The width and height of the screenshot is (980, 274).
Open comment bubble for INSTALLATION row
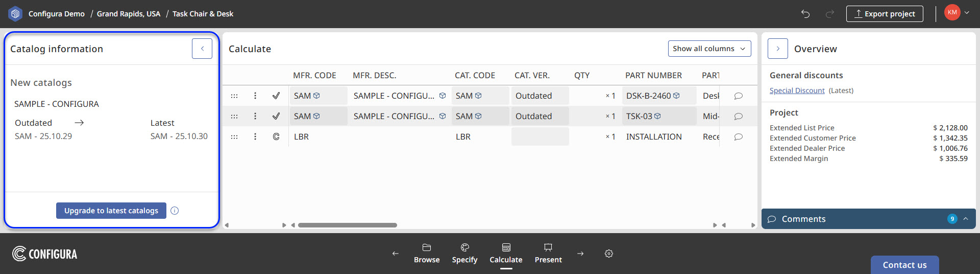coord(738,136)
